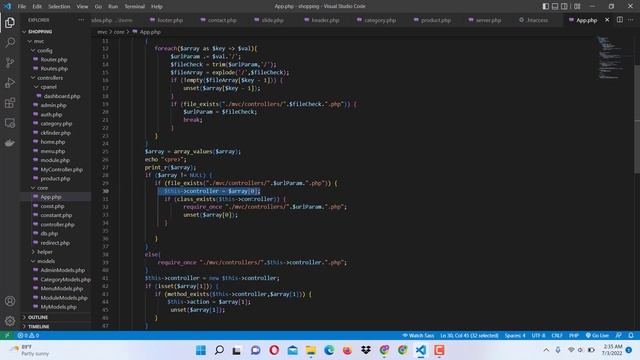
Task: Toggle the primary side bar layout icon
Action: 546,6
